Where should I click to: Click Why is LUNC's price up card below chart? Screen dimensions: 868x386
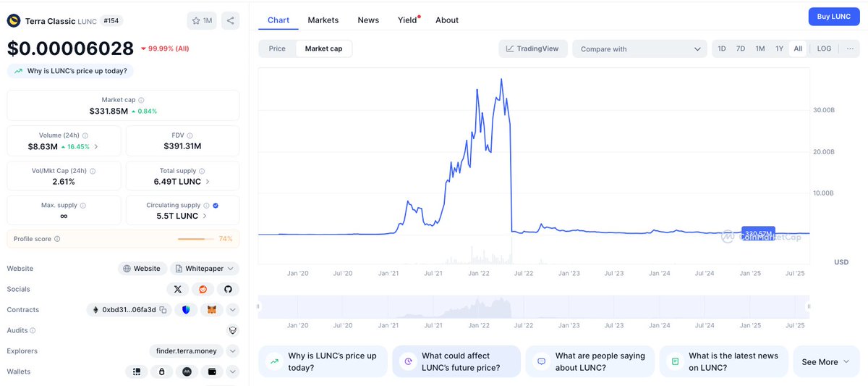(x=323, y=361)
